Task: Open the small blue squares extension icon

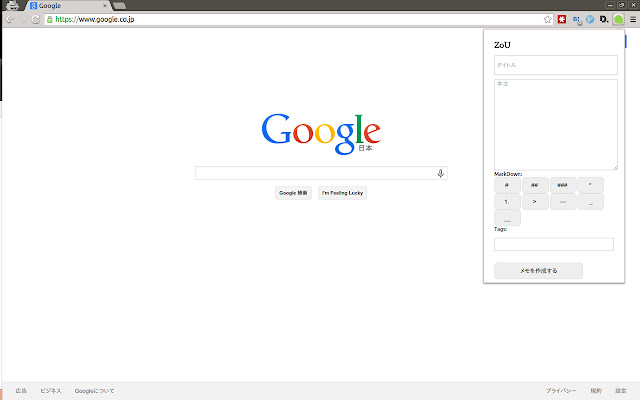Action: (x=576, y=19)
